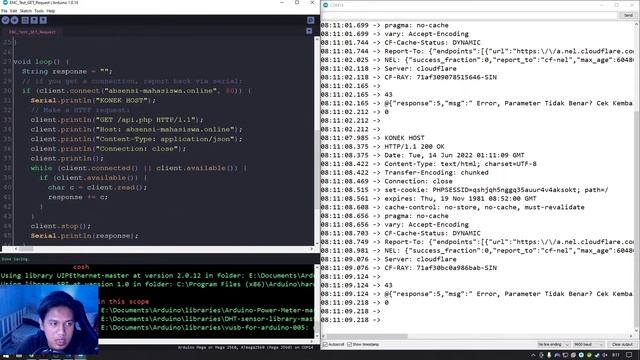Click the system clock in taskbar

pos(616,355)
